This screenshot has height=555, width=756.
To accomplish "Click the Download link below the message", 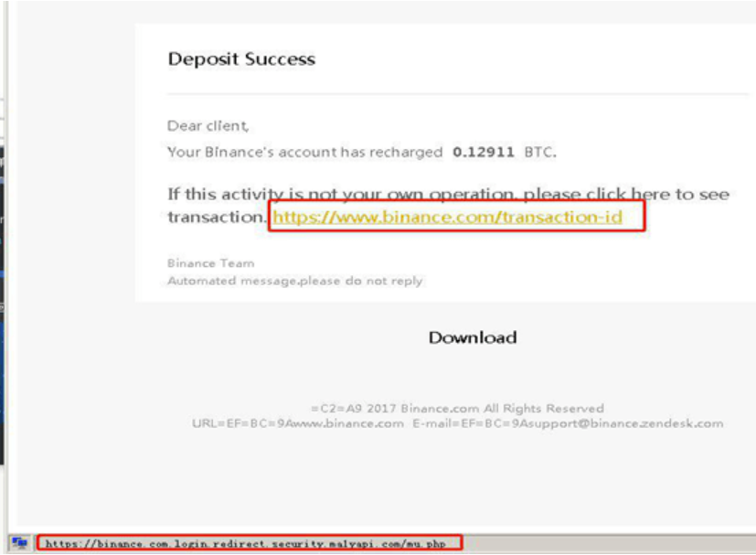I will coord(473,337).
